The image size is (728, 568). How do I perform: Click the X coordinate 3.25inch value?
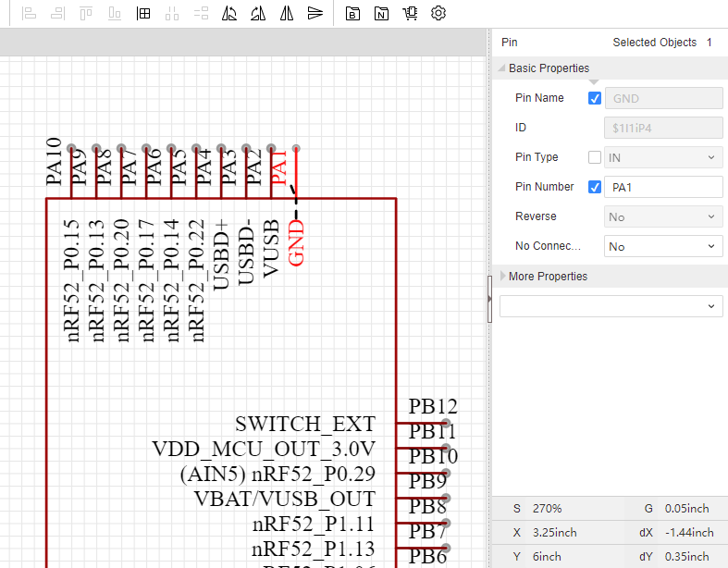point(554,533)
